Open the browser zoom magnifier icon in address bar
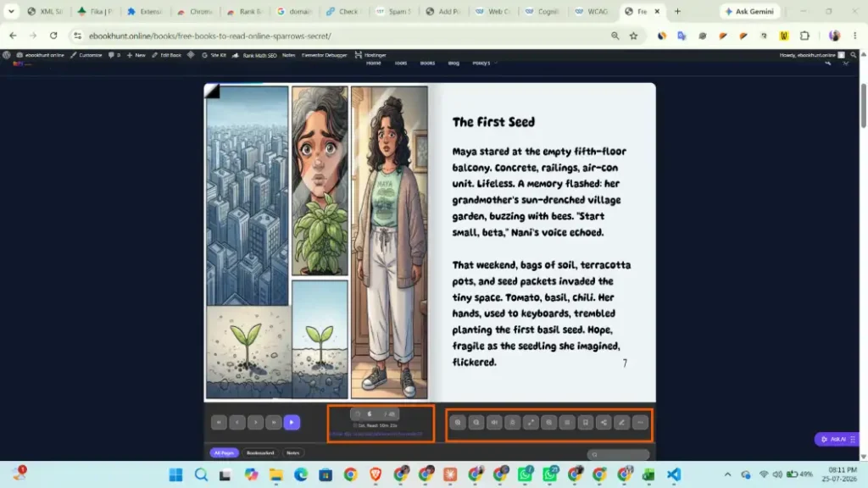Viewport: 868px width, 488px height. coord(615,36)
